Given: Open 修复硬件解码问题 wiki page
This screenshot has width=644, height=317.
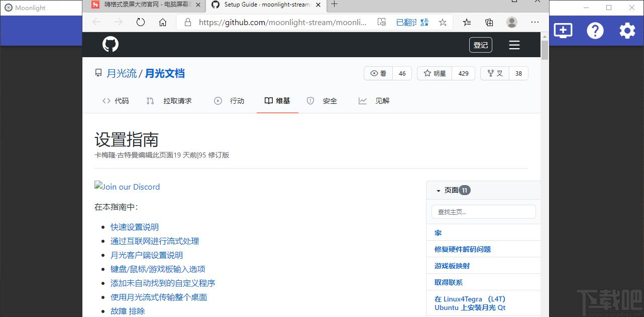Looking at the screenshot, I should tap(463, 249).
